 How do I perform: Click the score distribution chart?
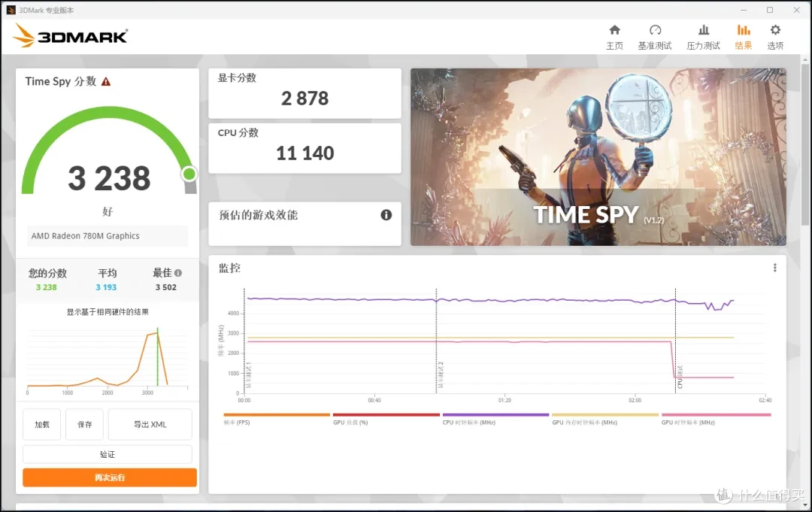108,360
